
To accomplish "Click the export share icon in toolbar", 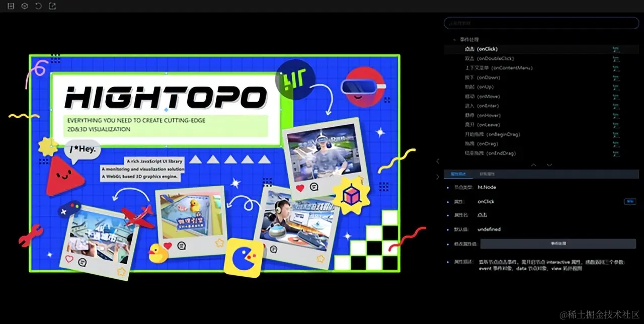I will coord(52,6).
